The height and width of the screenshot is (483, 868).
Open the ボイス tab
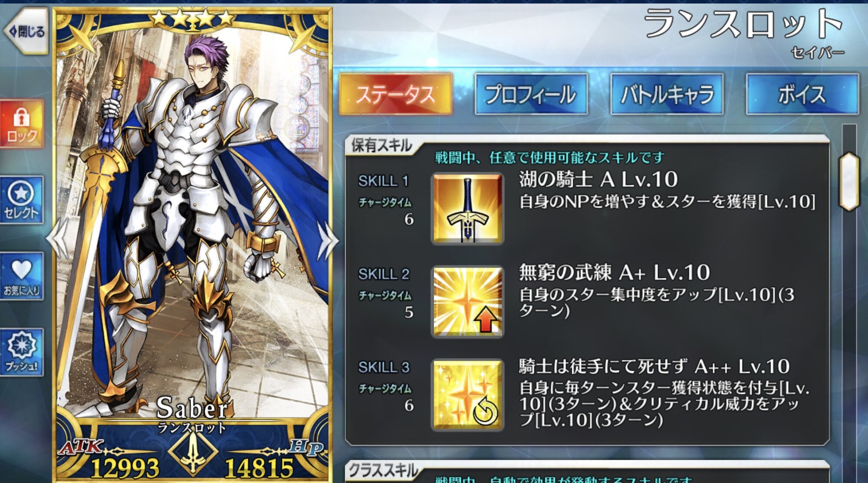802,94
